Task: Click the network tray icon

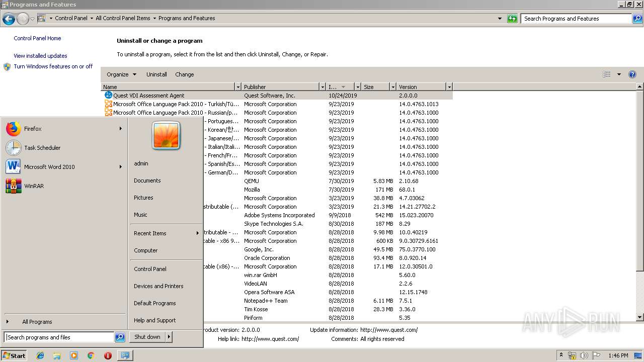Action: point(572,355)
